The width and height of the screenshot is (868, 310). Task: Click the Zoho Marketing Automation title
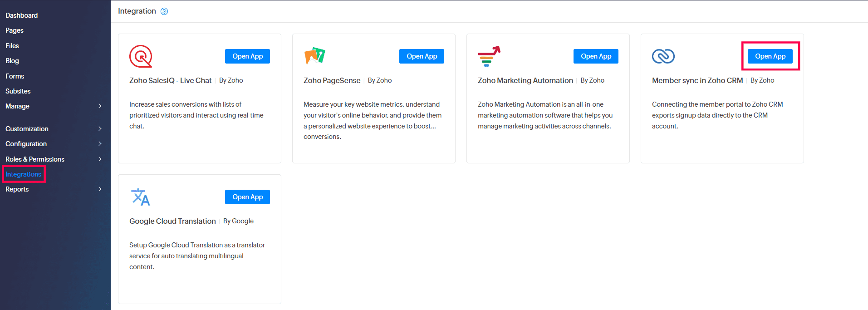coord(525,80)
